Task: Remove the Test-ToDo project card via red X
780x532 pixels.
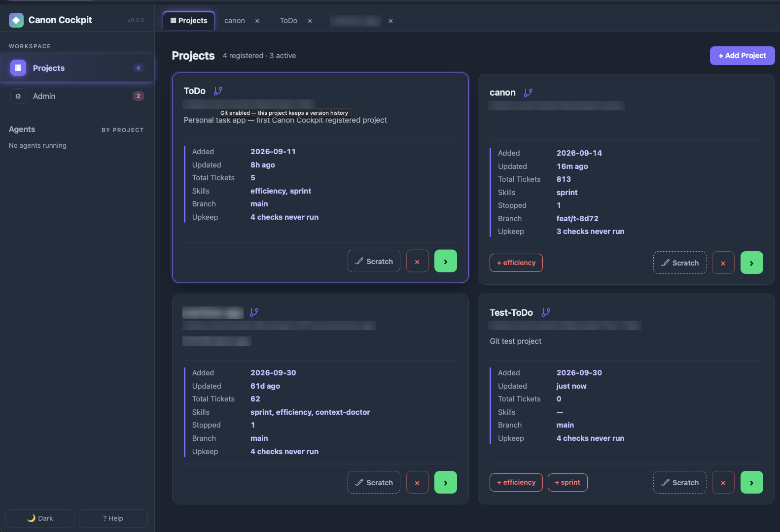Action: pos(723,482)
